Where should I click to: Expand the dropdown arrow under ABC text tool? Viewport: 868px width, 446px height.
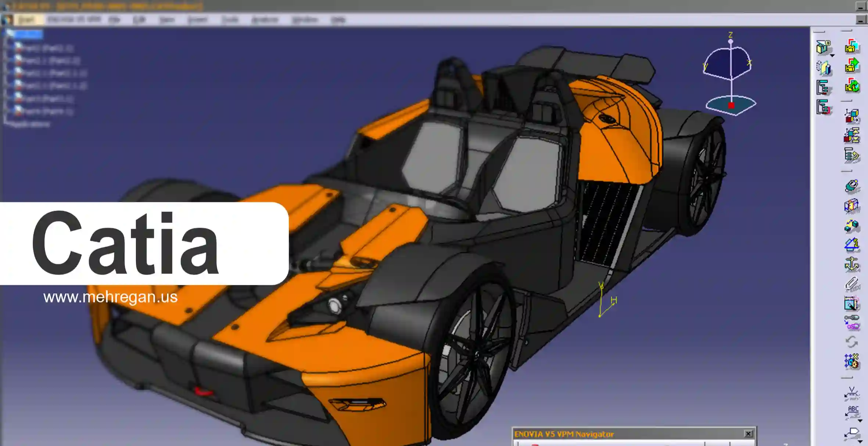[860, 421]
